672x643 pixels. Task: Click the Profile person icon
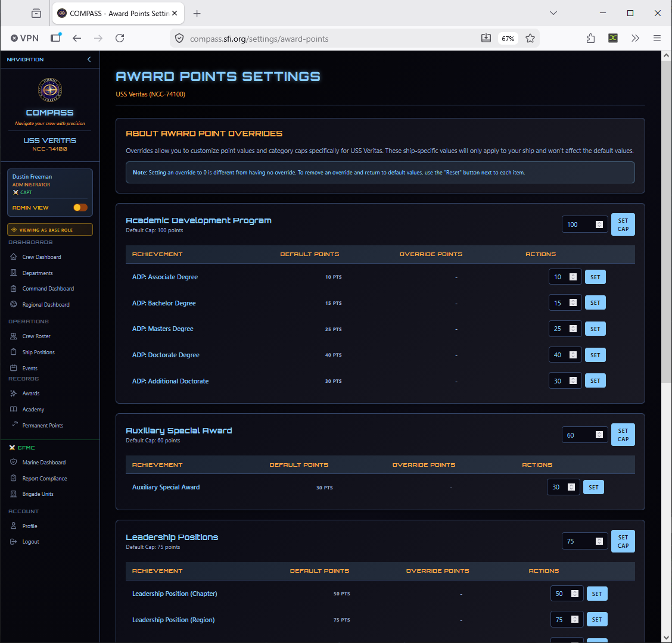click(x=13, y=526)
